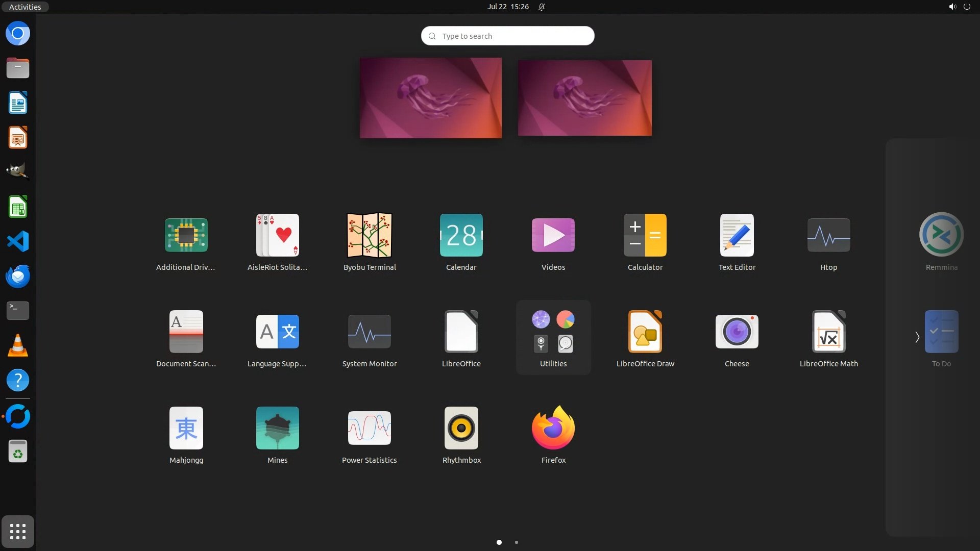This screenshot has width=980, height=551.
Task: Switch to second app page dot
Action: 517,542
